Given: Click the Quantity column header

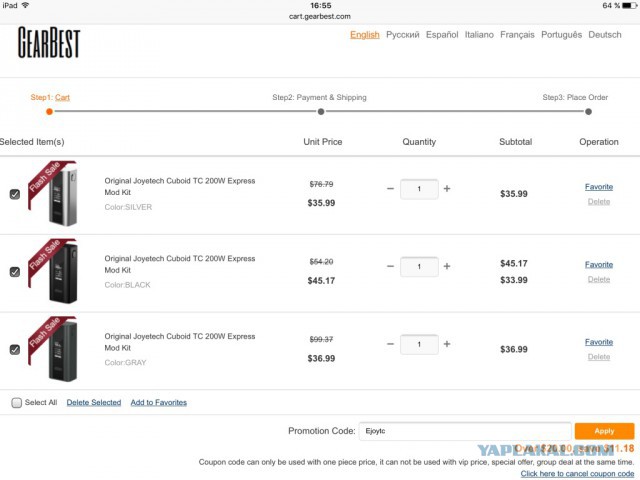Looking at the screenshot, I should pyautogui.click(x=419, y=142).
